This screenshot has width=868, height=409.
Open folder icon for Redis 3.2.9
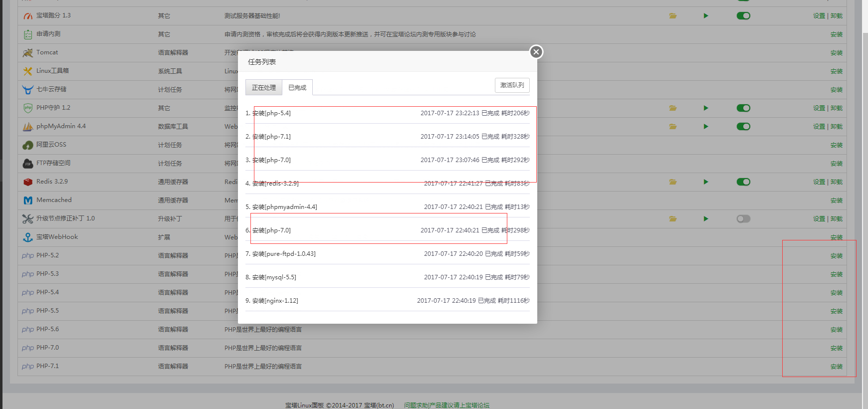673,182
